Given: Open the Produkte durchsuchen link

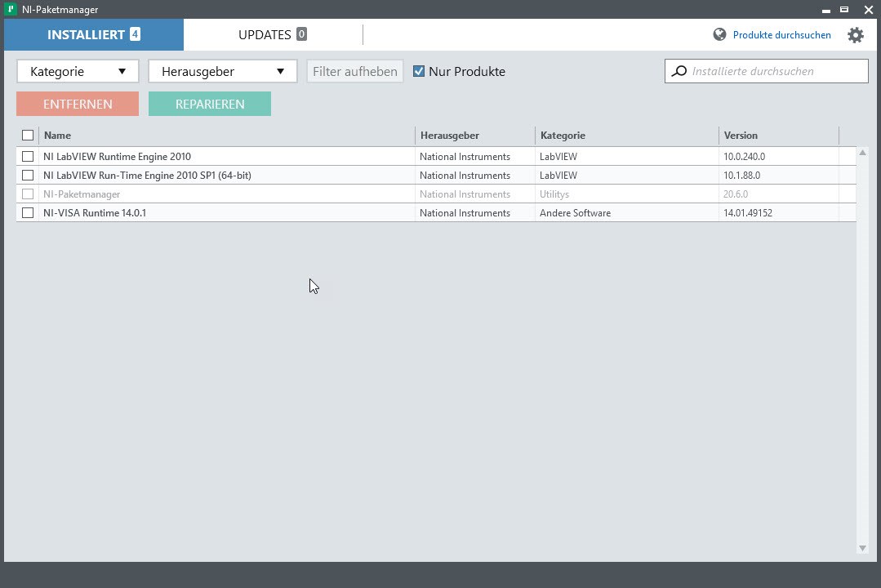Looking at the screenshot, I should tap(781, 35).
